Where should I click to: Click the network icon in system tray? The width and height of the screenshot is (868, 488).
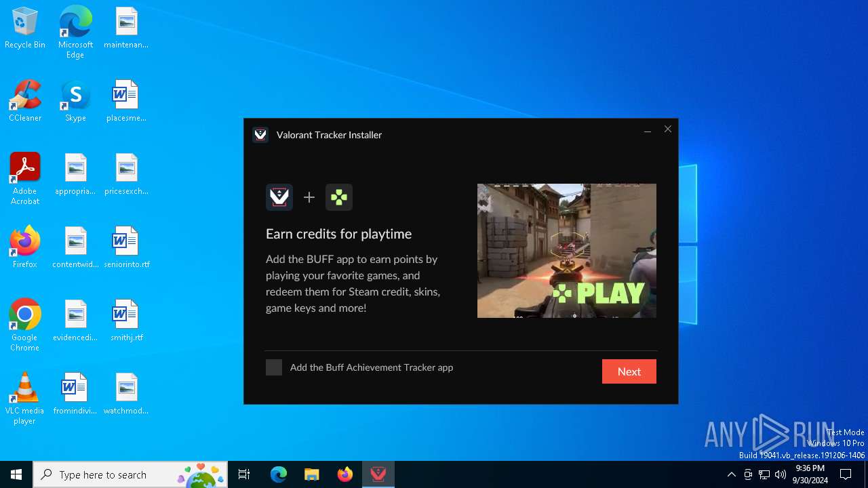[x=764, y=474]
